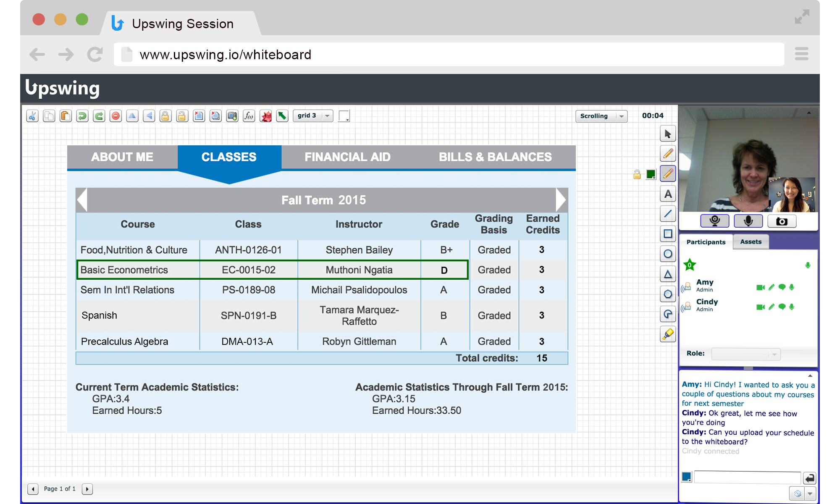
Task: Select the circle shape tool
Action: [668, 254]
